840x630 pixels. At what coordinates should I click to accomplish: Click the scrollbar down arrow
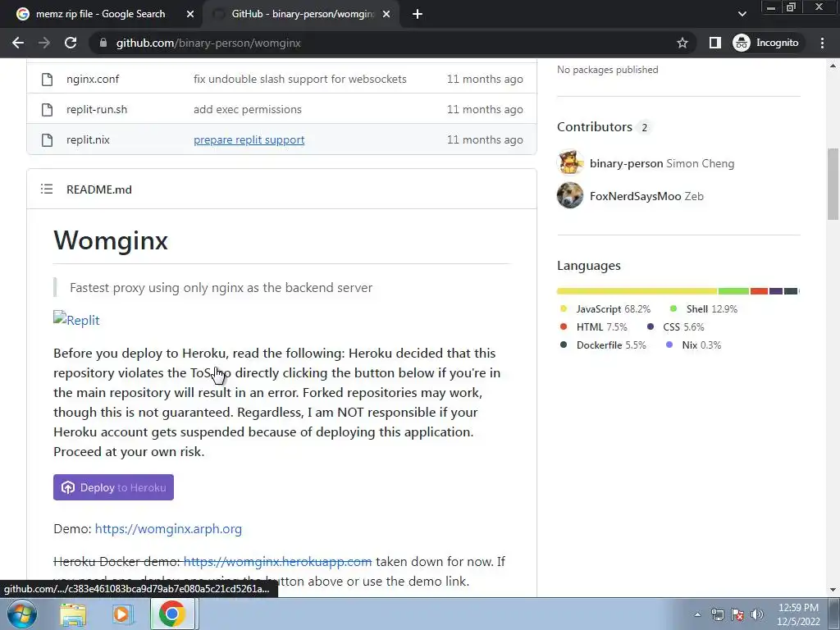[x=833, y=590]
